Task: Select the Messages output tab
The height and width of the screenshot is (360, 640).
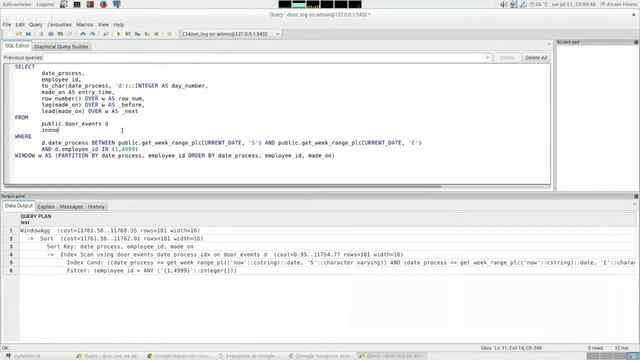Action: point(71,207)
